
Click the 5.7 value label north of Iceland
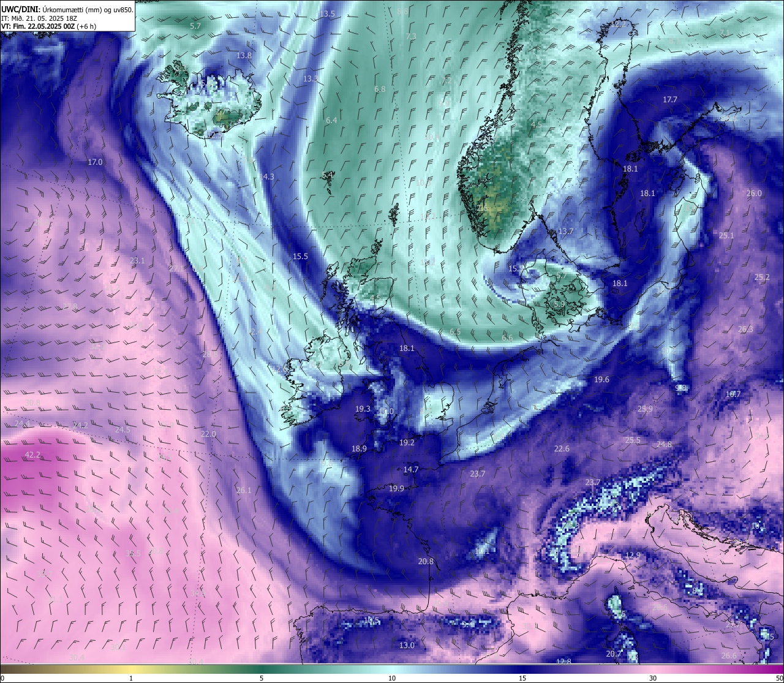[195, 26]
